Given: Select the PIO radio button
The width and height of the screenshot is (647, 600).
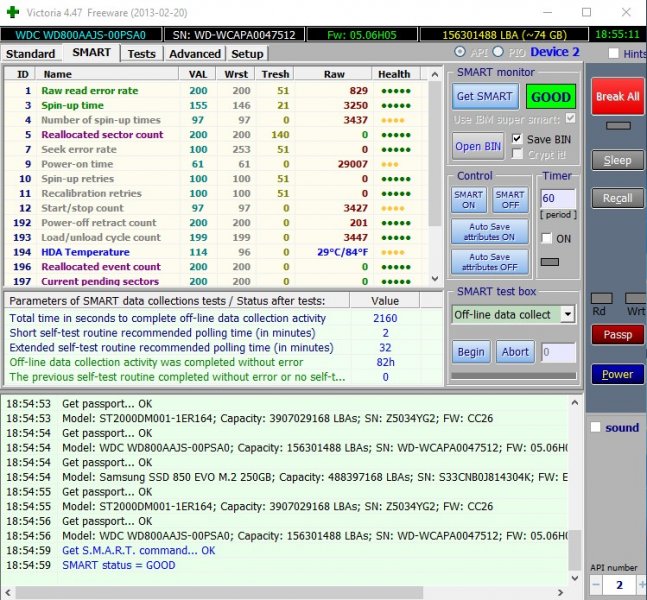Looking at the screenshot, I should (x=498, y=52).
